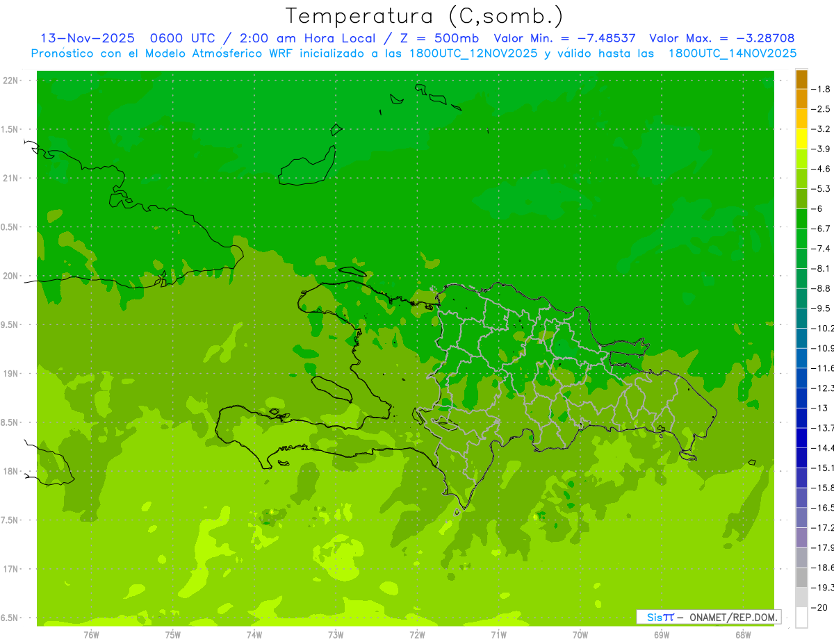Click the '19N' latitude label
The height and width of the screenshot is (644, 834).
coord(11,374)
